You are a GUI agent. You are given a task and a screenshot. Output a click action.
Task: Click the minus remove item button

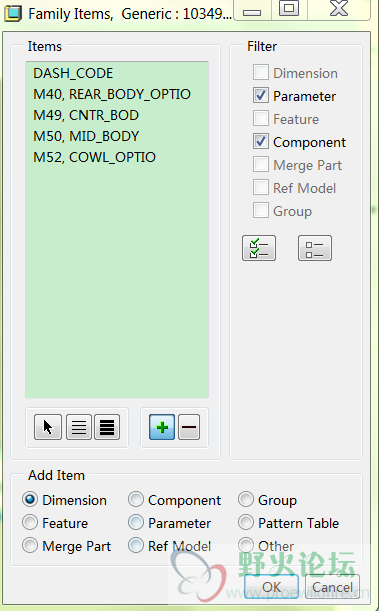(x=189, y=427)
